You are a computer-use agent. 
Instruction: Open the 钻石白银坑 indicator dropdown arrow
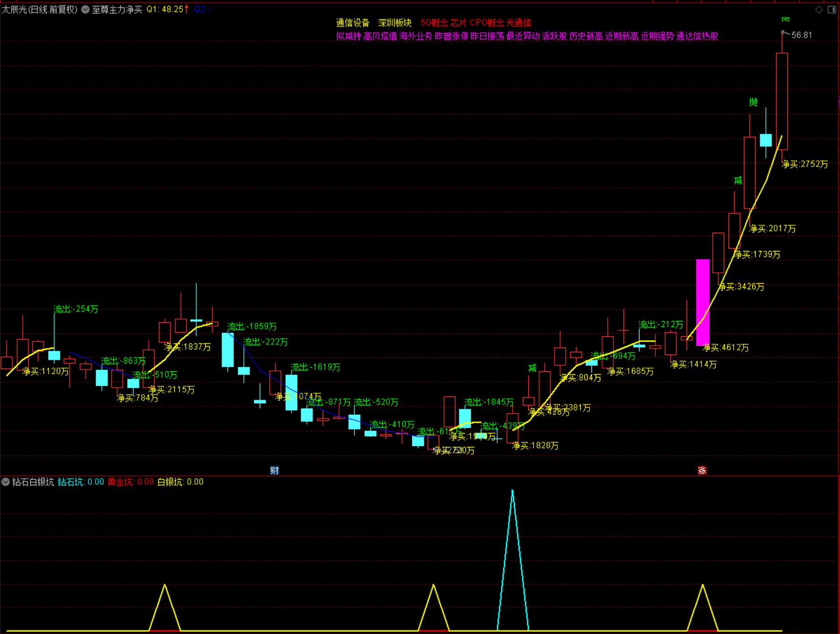click(x=6, y=482)
